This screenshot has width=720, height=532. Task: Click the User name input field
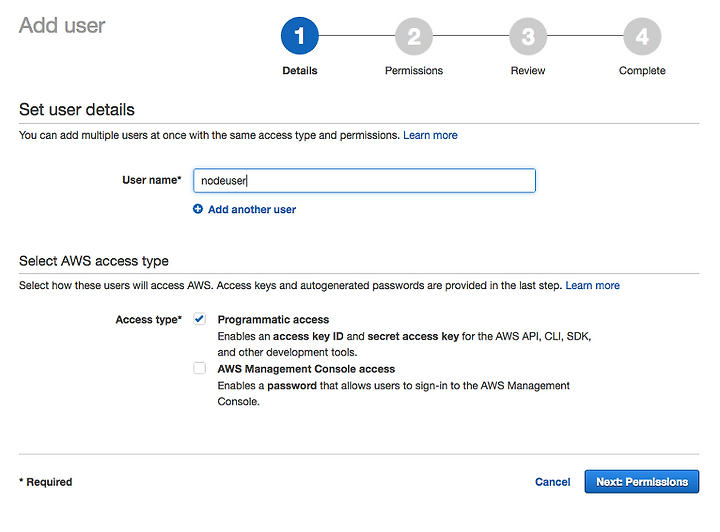pos(364,180)
